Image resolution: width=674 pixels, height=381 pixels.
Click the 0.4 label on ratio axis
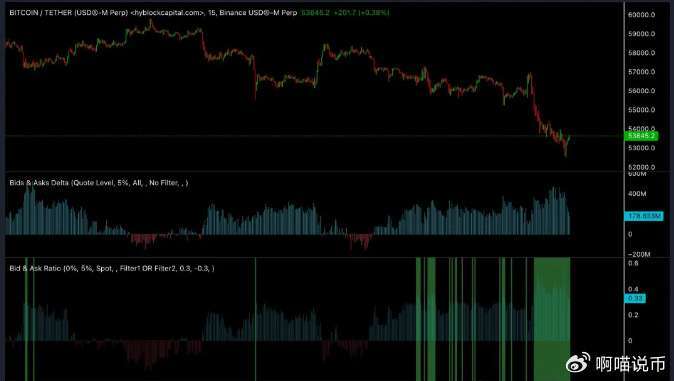click(633, 289)
